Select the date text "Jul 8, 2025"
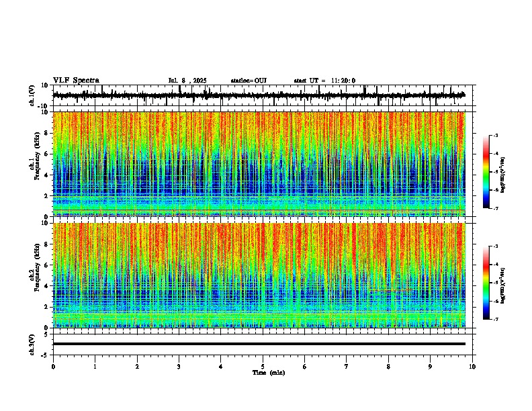The width and height of the screenshot is (532, 411). point(187,81)
